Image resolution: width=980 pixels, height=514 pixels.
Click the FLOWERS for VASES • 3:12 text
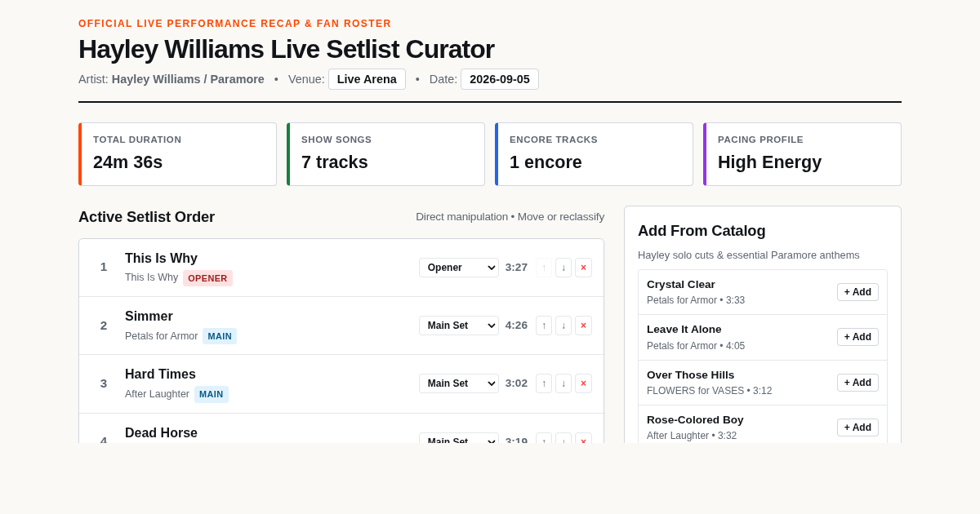(x=709, y=391)
